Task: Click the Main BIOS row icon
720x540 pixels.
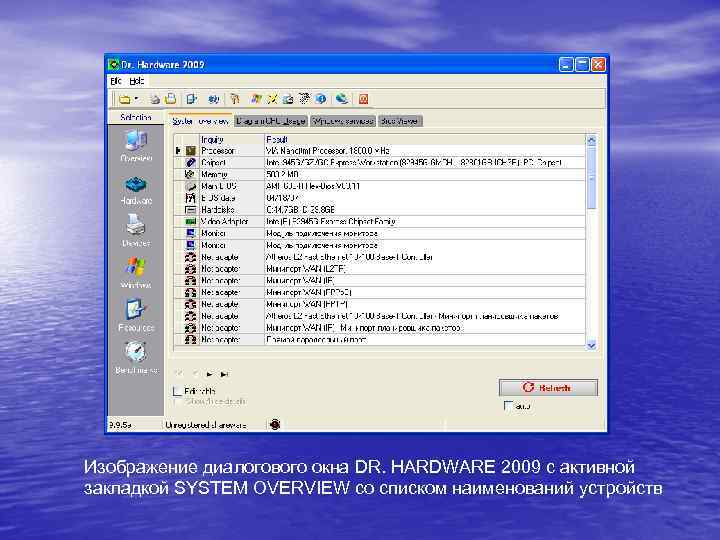Action: tap(191, 186)
